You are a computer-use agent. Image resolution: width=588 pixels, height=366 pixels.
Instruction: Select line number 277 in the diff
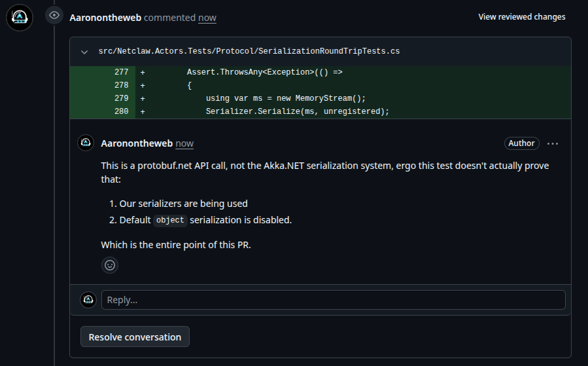tap(121, 72)
